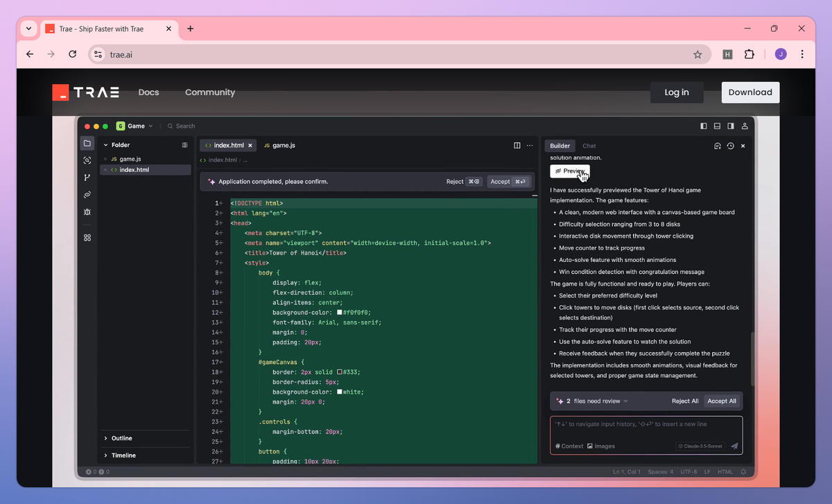Switch to the Builder tab
The width and height of the screenshot is (832, 504).
point(560,146)
